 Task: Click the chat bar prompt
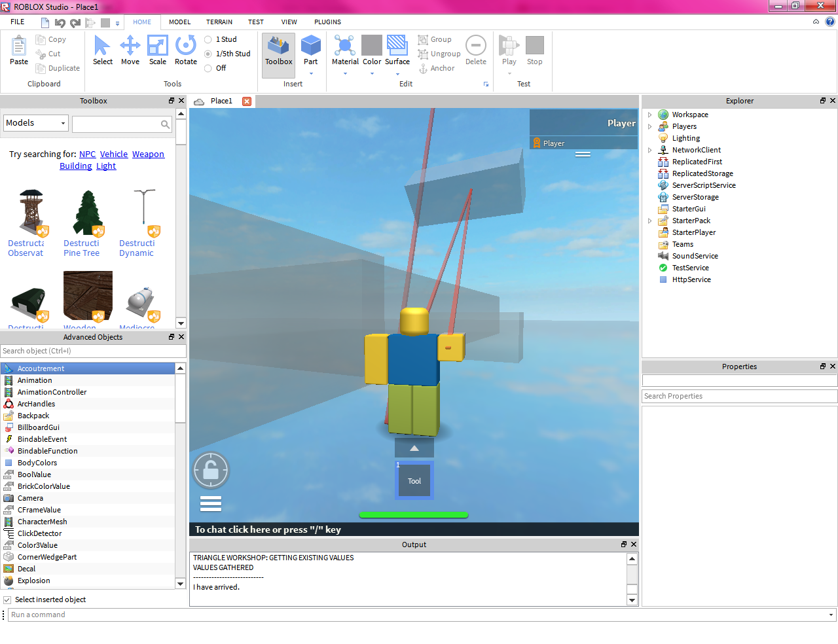click(x=268, y=529)
